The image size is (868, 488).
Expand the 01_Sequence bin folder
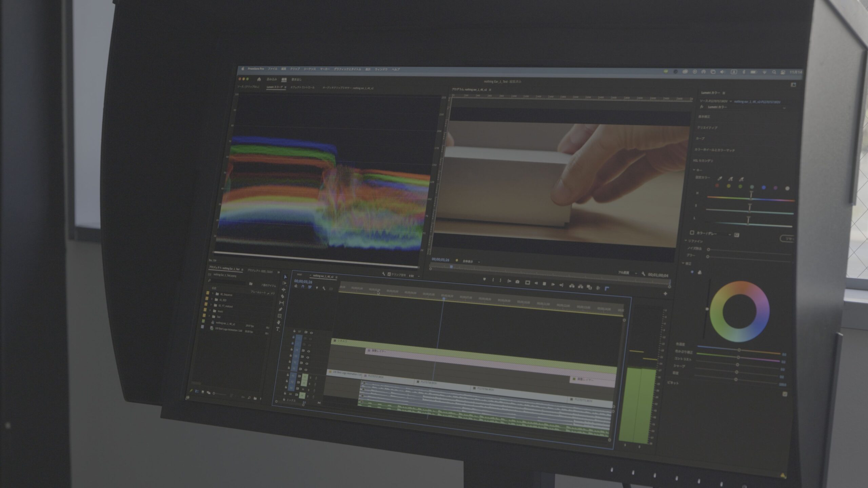click(x=213, y=293)
